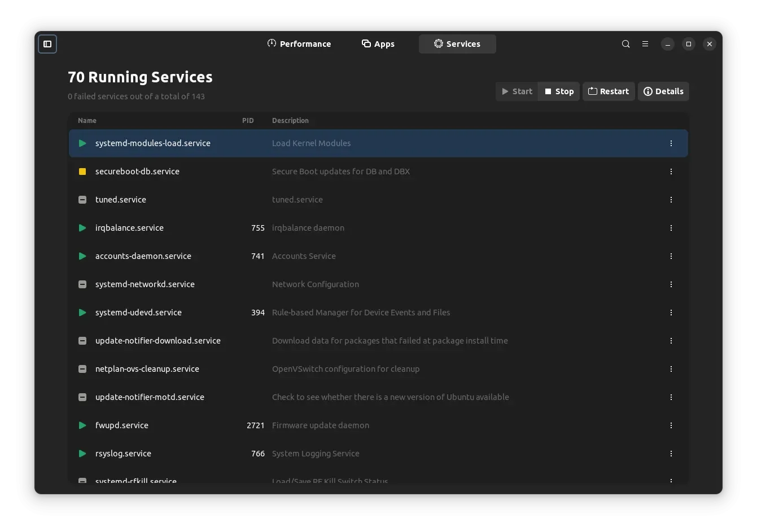
Task: Click PID value 741
Action: (258, 256)
